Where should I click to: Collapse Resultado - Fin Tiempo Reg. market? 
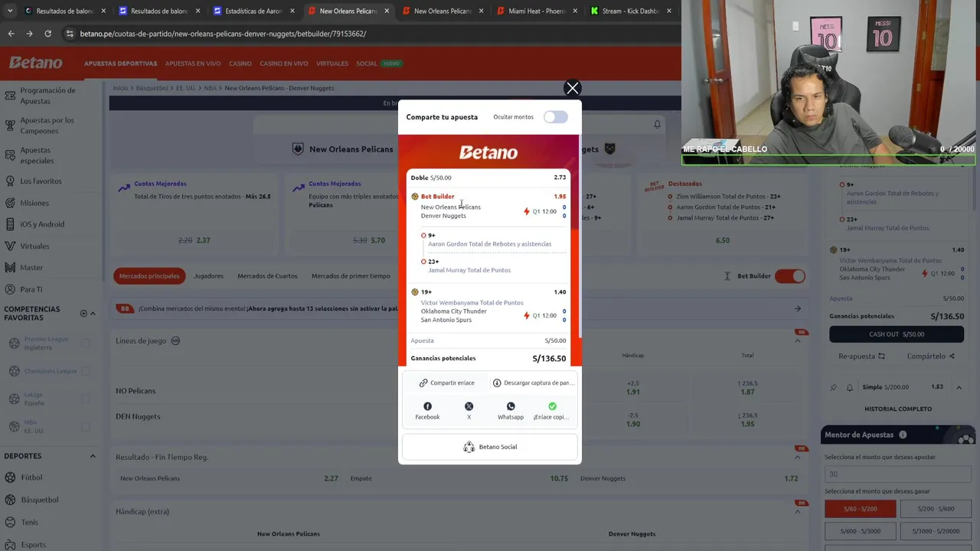click(797, 457)
